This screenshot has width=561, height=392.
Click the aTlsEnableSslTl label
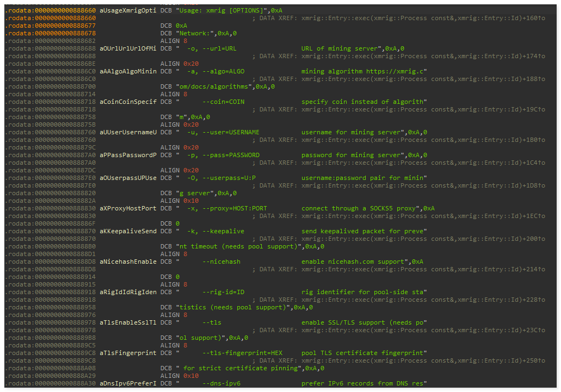click(x=128, y=322)
